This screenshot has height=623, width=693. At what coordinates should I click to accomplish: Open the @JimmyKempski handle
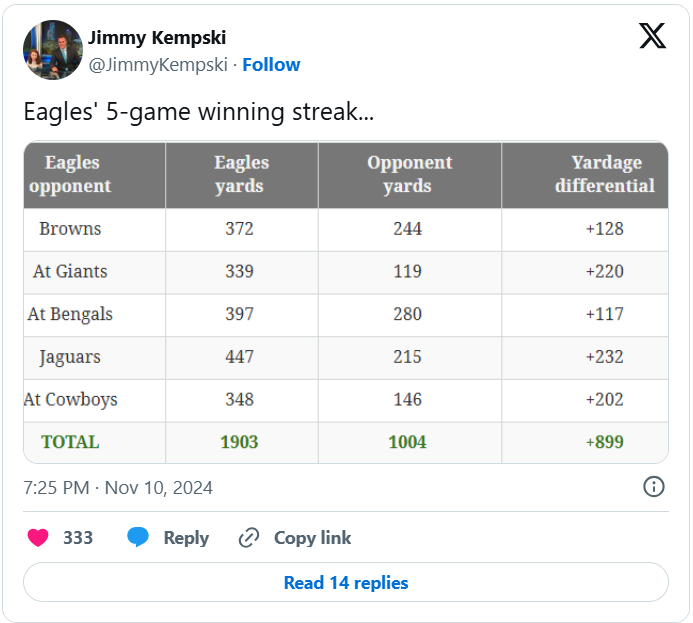(158, 64)
